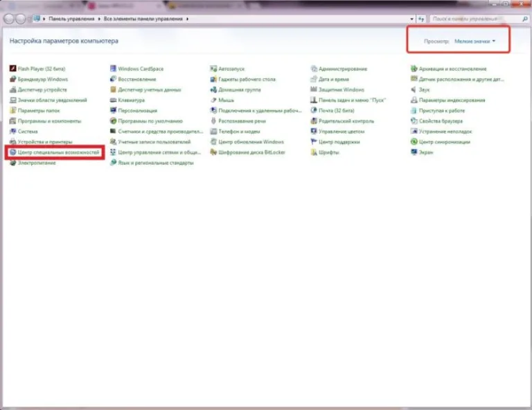Viewport: 532px width, 410px height.
Task: Select the Панель управления breadcrumb item
Action: tap(71, 19)
